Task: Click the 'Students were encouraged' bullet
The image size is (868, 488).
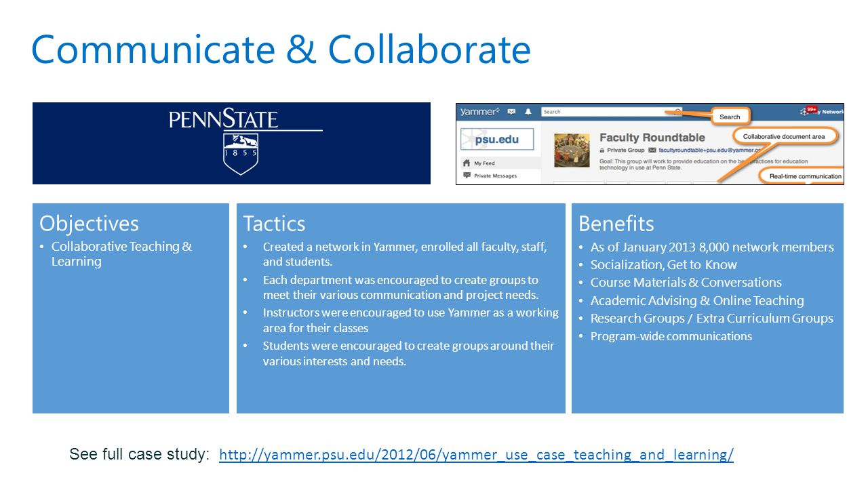Action: pos(408,353)
